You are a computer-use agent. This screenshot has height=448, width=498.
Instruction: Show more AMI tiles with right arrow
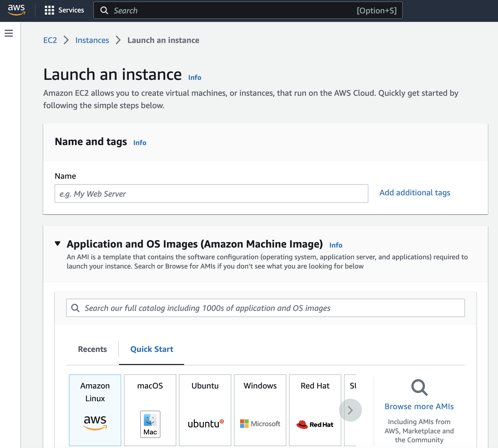[x=350, y=410]
